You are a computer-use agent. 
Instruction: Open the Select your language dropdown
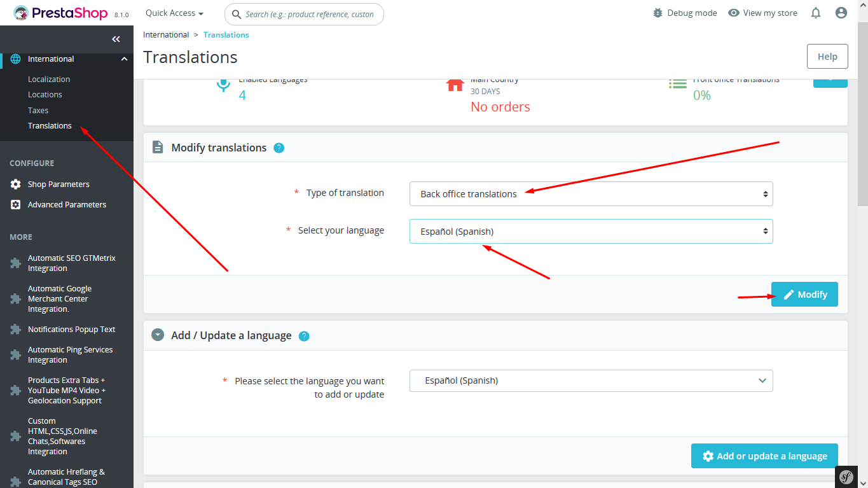coord(591,232)
